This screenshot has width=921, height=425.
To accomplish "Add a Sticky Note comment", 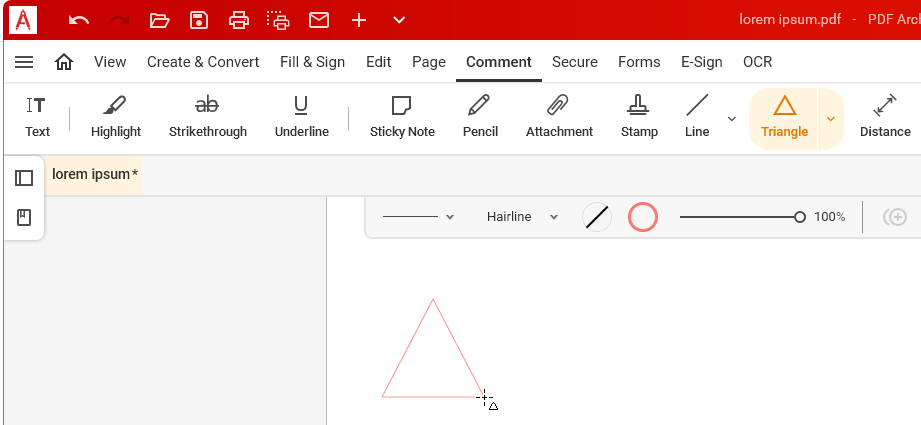I will (402, 118).
